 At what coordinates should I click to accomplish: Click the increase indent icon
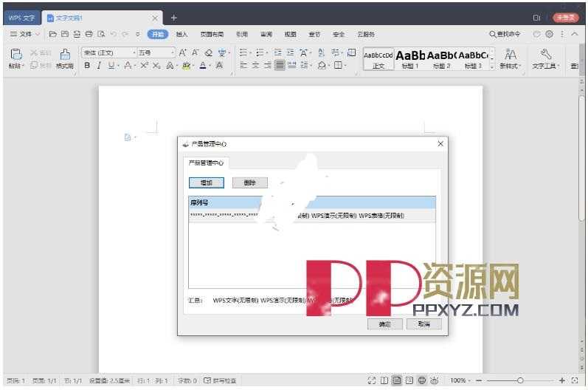(x=290, y=53)
